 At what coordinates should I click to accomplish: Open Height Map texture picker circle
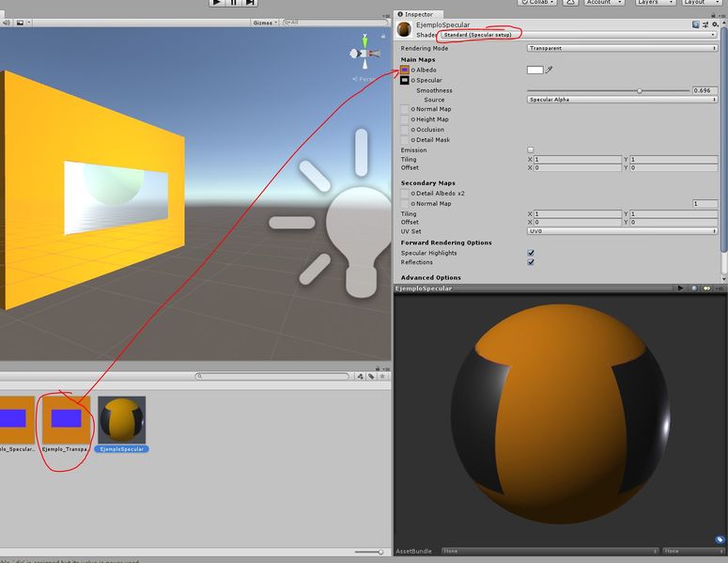point(412,119)
